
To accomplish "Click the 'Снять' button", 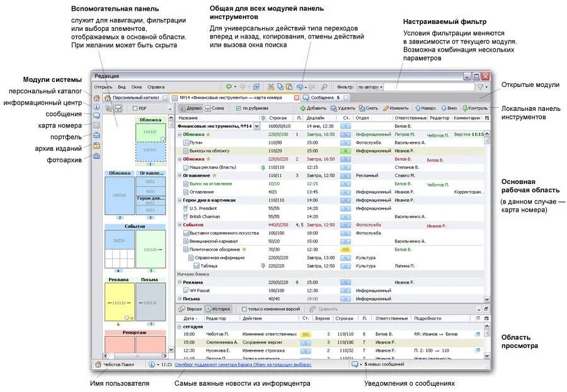I will coord(368,108).
